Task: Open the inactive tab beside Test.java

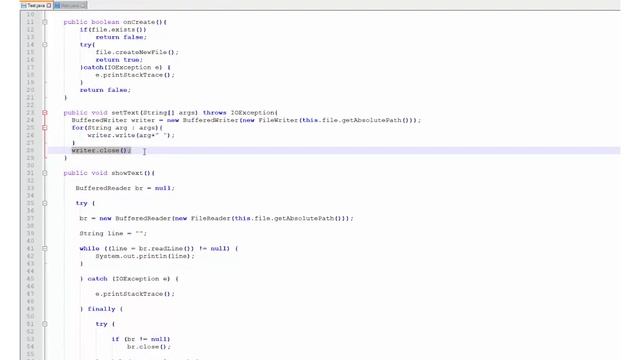Action: (x=70, y=5)
